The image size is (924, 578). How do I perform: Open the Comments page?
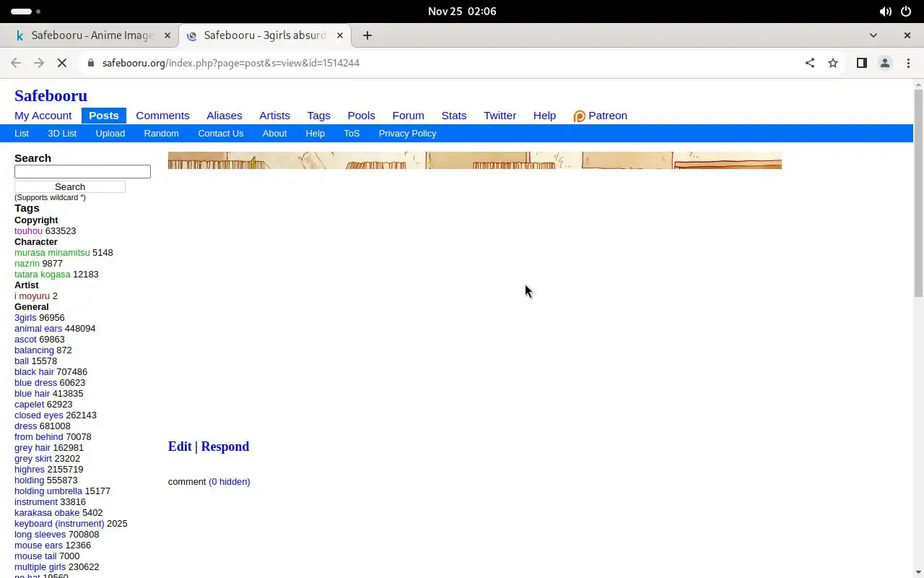coord(162,116)
